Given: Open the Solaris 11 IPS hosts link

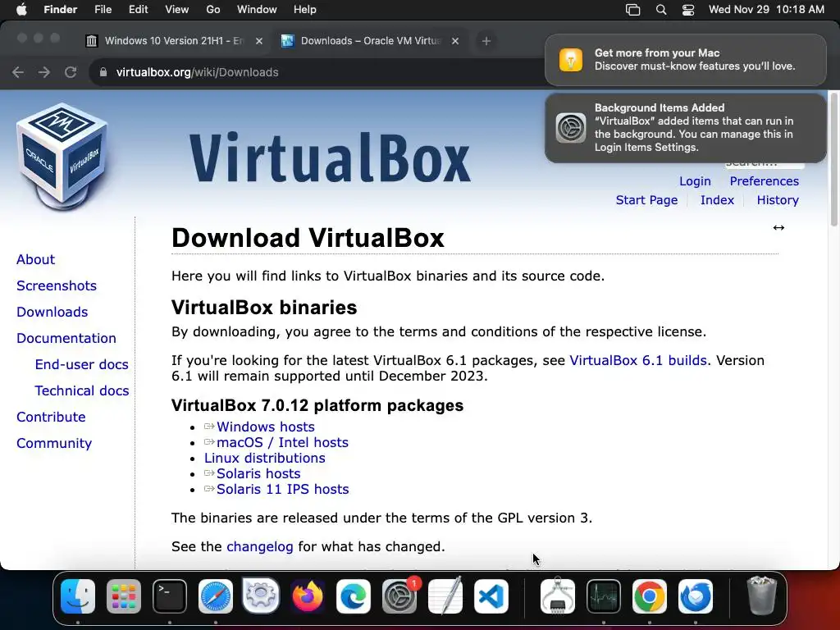Looking at the screenshot, I should click(x=282, y=489).
